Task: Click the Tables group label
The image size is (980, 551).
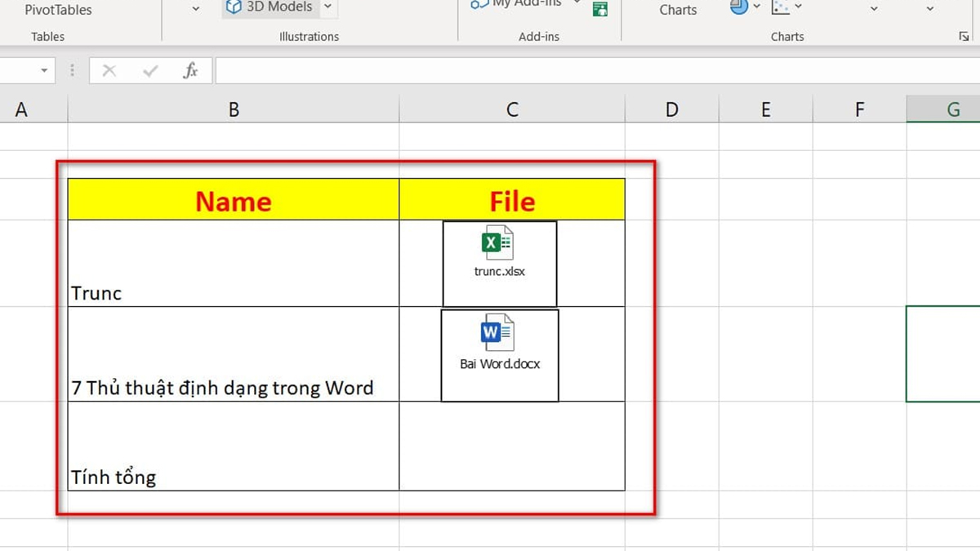Action: pos(47,36)
